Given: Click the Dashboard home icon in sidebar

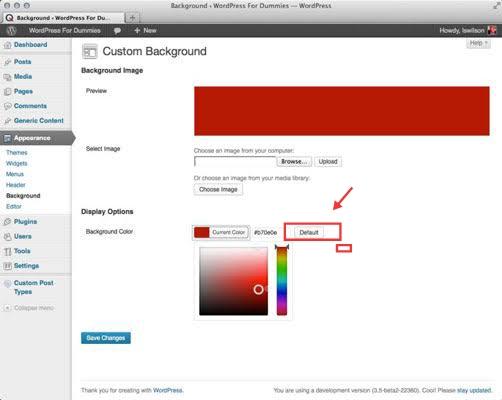Looking at the screenshot, I should [x=7, y=45].
